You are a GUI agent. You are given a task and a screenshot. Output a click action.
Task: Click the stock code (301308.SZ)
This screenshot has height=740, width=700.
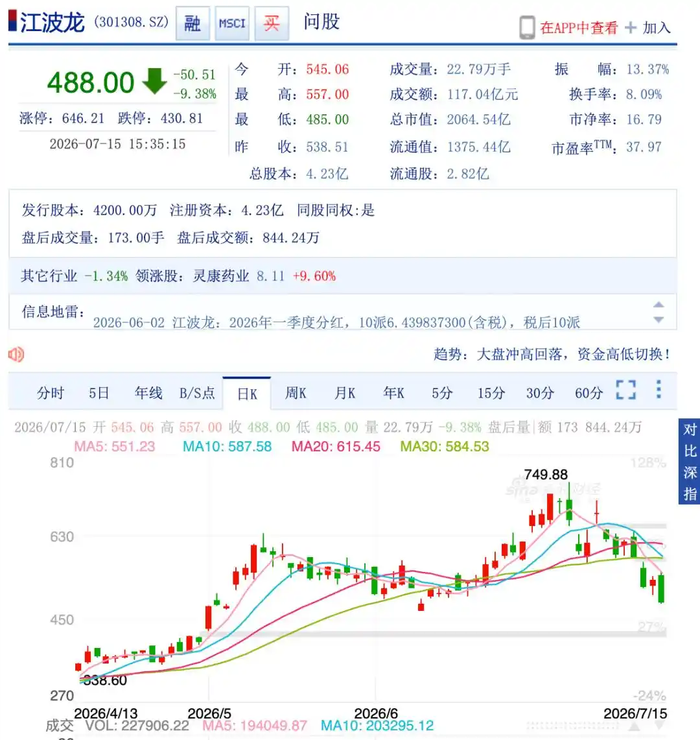(x=131, y=21)
